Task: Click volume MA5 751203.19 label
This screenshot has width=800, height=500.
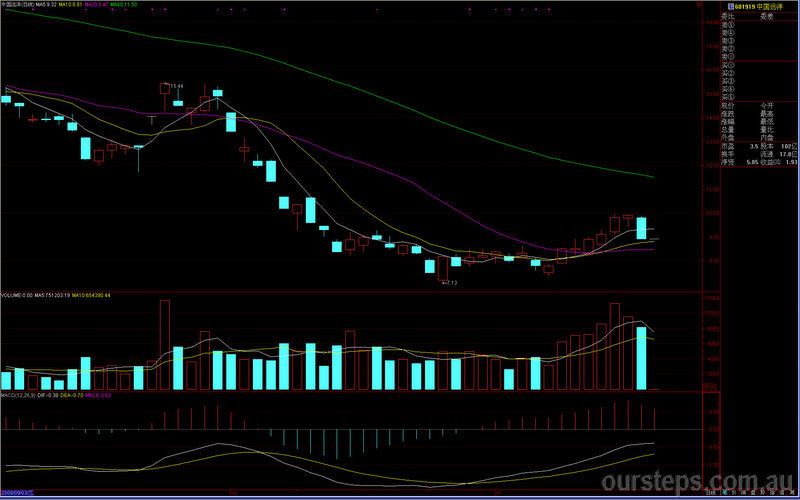Action: click(x=52, y=295)
